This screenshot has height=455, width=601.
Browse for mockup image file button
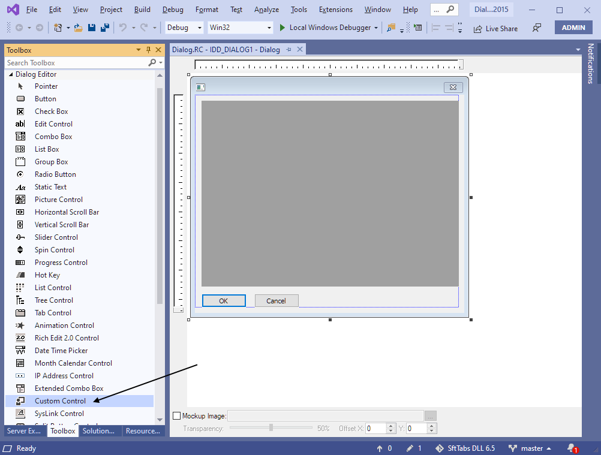pyautogui.click(x=430, y=416)
